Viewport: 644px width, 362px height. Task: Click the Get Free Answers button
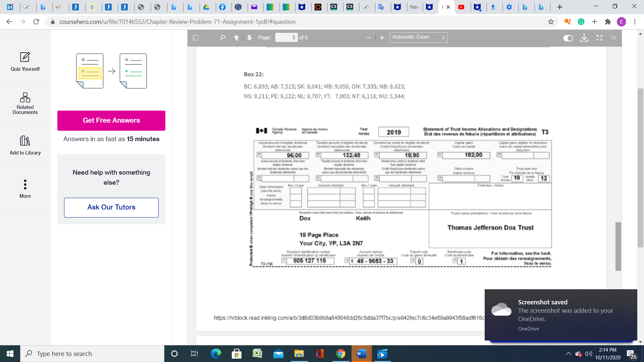(111, 120)
